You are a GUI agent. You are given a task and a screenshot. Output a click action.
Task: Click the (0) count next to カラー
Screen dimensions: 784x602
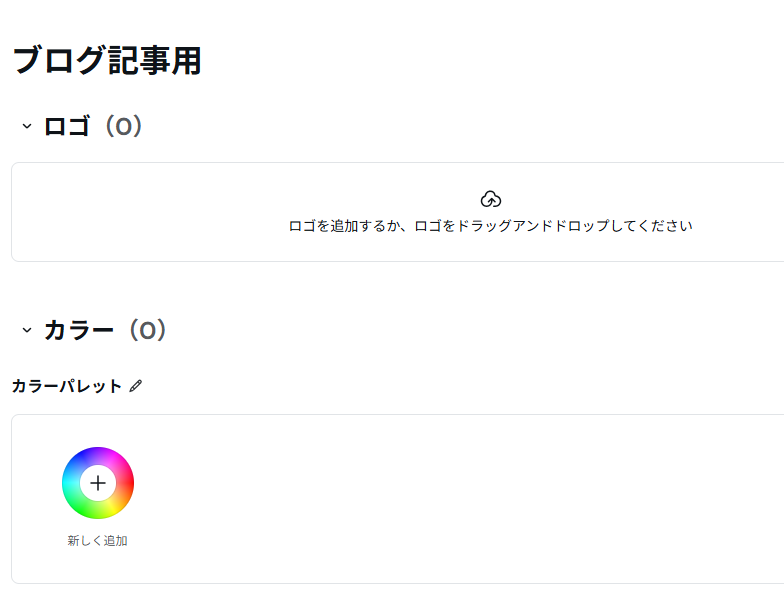click(147, 330)
